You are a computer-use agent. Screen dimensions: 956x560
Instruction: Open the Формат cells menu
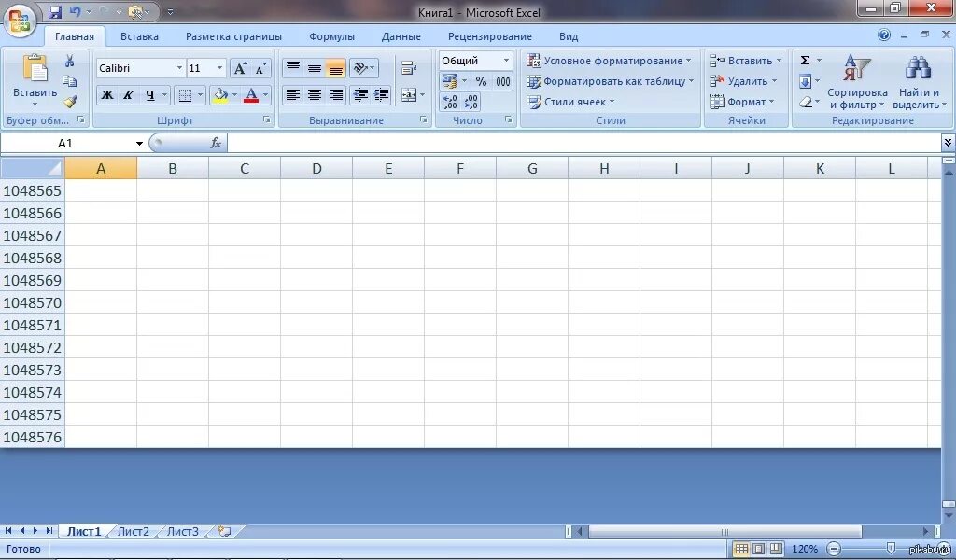click(742, 101)
